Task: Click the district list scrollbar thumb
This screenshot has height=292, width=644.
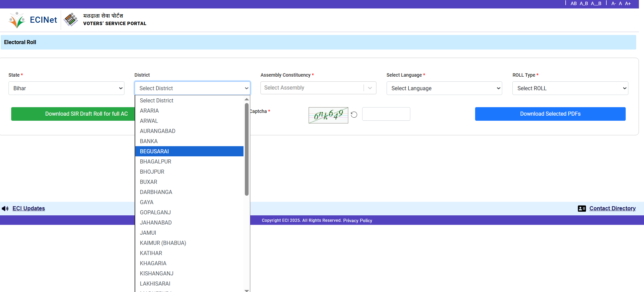Action: (x=247, y=149)
